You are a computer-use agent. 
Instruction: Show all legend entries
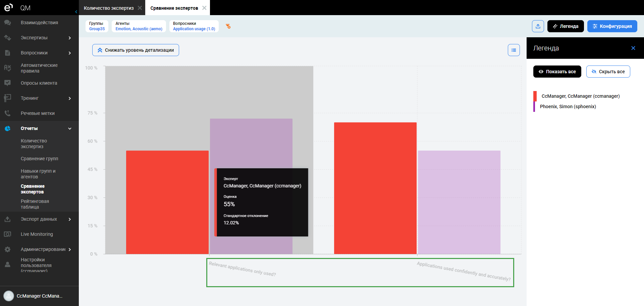click(557, 72)
